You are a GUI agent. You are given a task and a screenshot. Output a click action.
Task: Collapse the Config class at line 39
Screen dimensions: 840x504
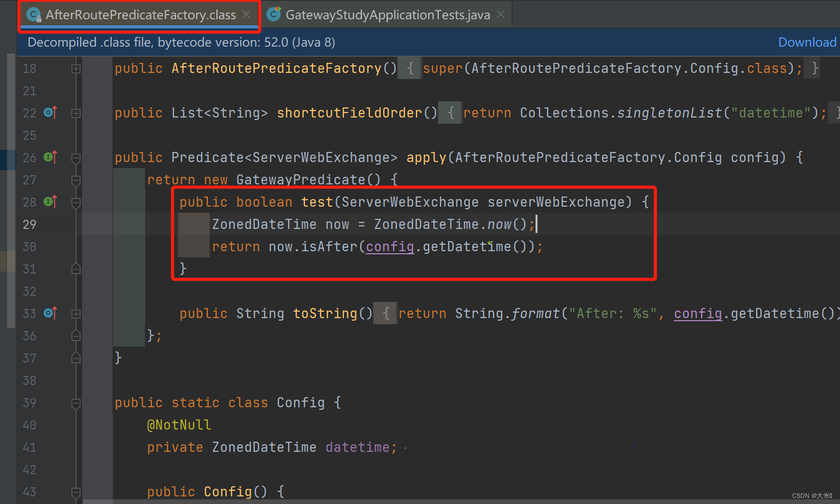click(x=76, y=403)
